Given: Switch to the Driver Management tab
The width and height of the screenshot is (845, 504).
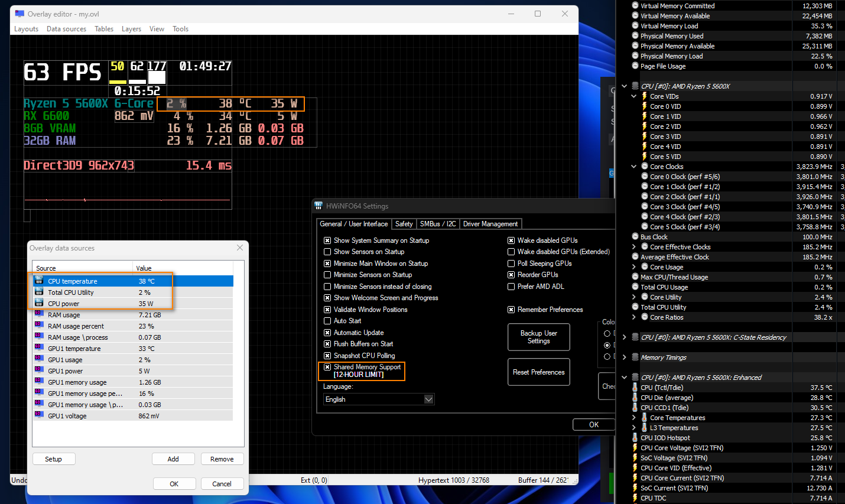Looking at the screenshot, I should click(x=490, y=224).
